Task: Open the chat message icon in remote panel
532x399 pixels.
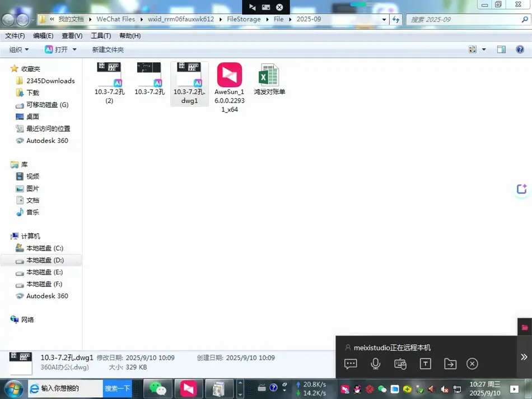Action: click(351, 364)
